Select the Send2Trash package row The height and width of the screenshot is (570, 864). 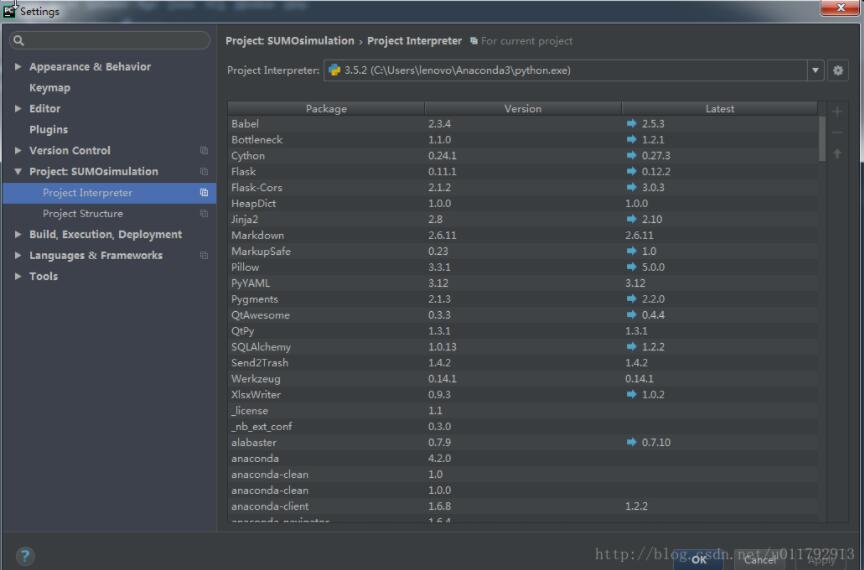(x=523, y=363)
